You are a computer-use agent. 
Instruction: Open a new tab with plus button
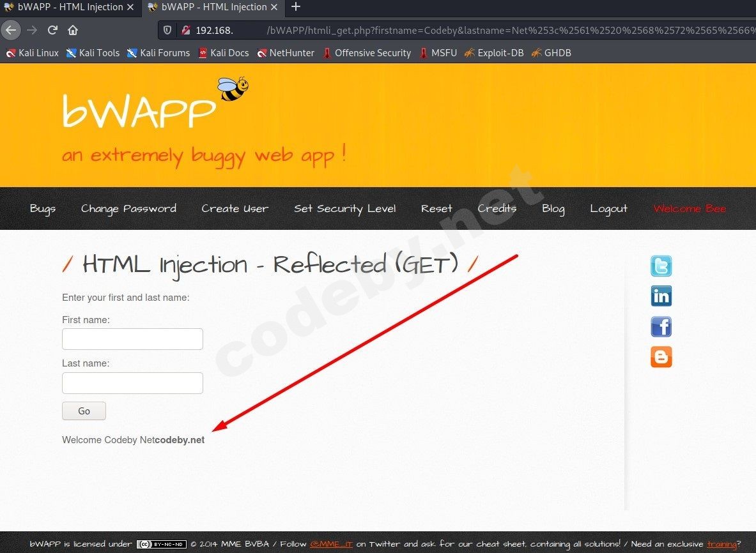(295, 7)
